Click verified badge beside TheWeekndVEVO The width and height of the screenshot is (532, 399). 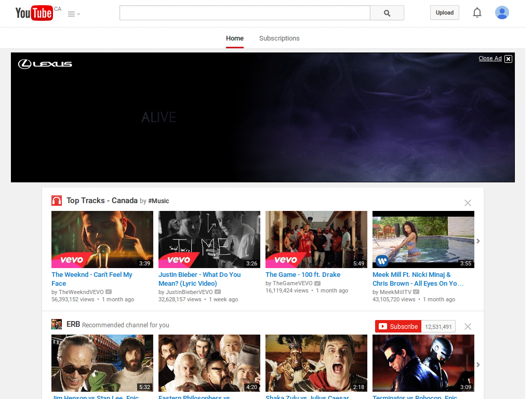pyautogui.click(x=109, y=292)
